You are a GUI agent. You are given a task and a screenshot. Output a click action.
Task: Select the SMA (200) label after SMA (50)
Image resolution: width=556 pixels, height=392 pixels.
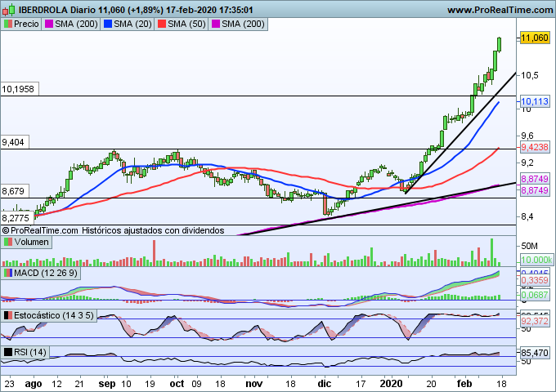[244, 24]
